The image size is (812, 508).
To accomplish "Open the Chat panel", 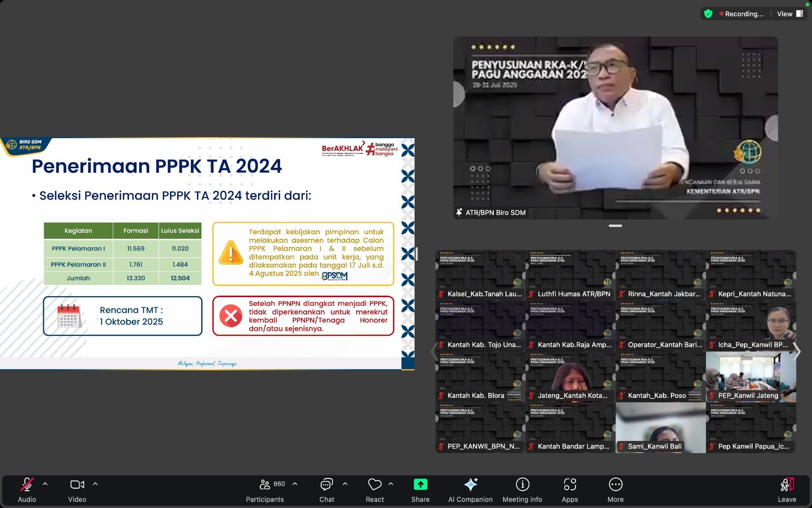I will (x=326, y=485).
